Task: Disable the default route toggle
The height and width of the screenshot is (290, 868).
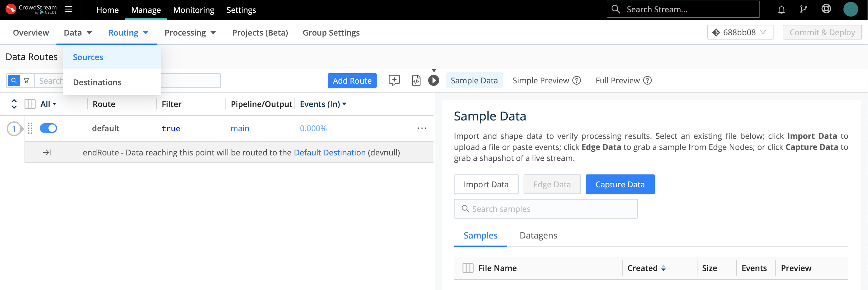Action: (x=48, y=128)
